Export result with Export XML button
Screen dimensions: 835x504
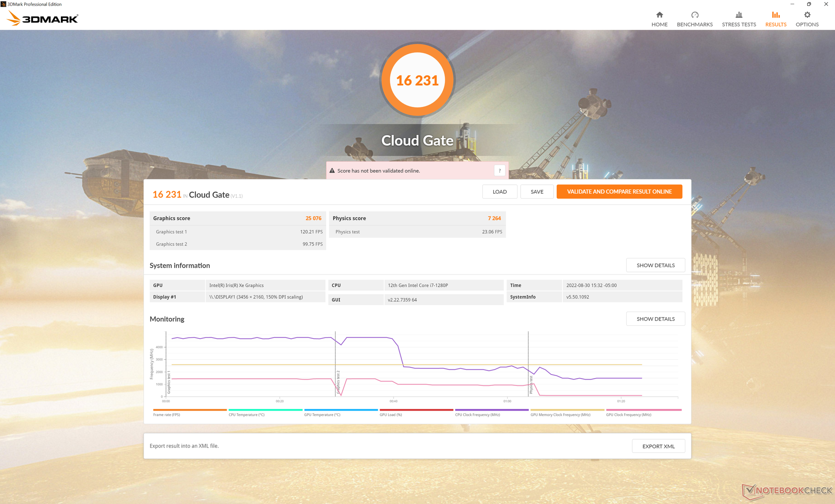[658, 446]
